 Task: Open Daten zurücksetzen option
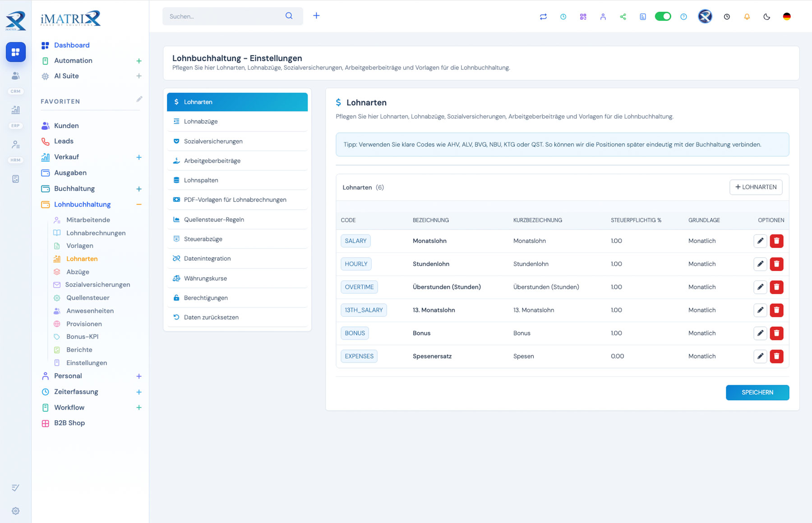(237, 317)
